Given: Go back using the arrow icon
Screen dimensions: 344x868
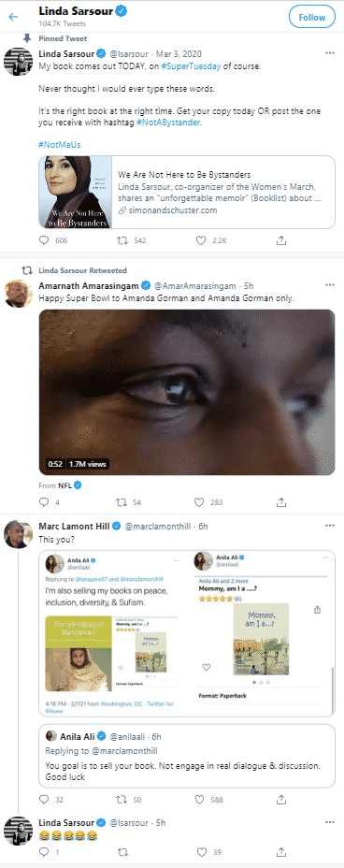Looking at the screenshot, I should pyautogui.click(x=13, y=17).
